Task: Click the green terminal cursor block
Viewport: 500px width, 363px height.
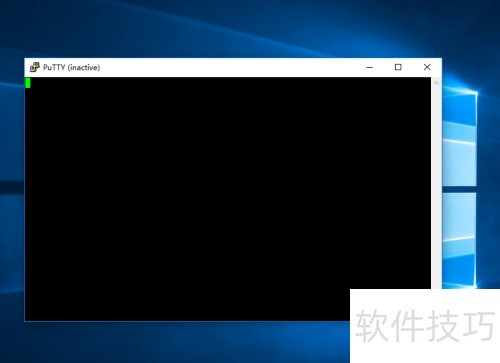Action: tap(28, 83)
